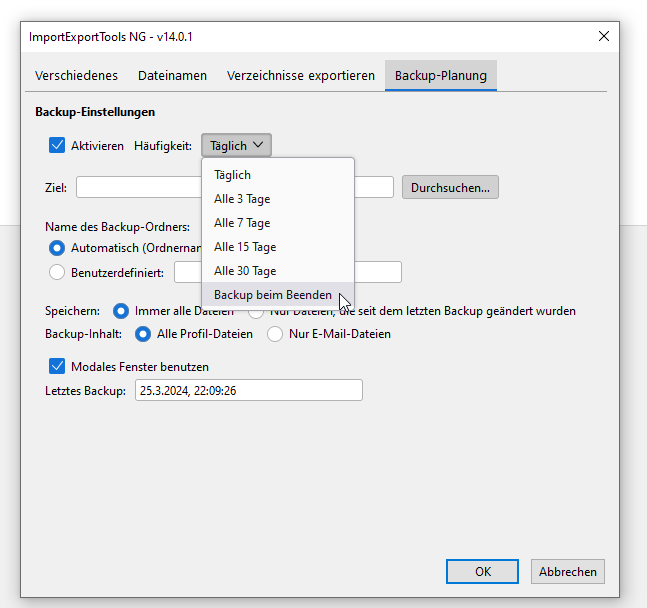Select the Backup-Planung tab
The width and height of the screenshot is (647, 608).
coord(441,76)
